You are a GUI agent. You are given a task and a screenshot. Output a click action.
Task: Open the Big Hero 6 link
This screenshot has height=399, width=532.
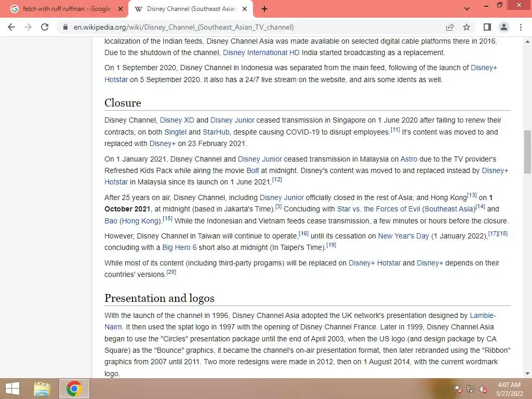[179, 248]
